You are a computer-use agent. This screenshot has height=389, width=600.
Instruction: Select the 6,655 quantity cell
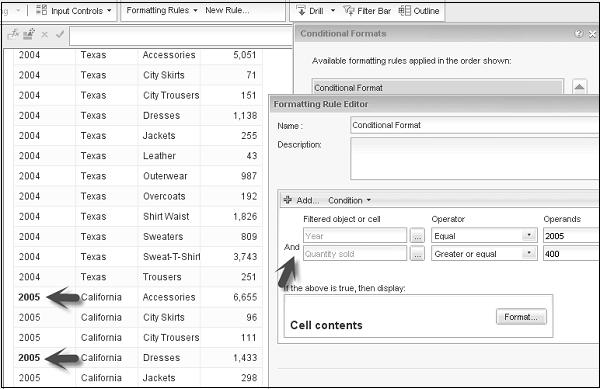pos(232,297)
